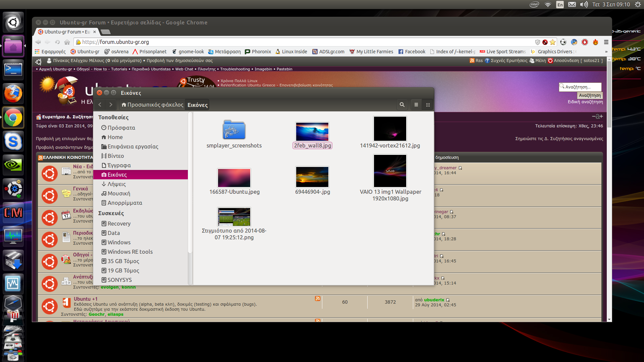Open the volume indicator in the top panel
The height and width of the screenshot is (362, 644).
pos(584,4)
